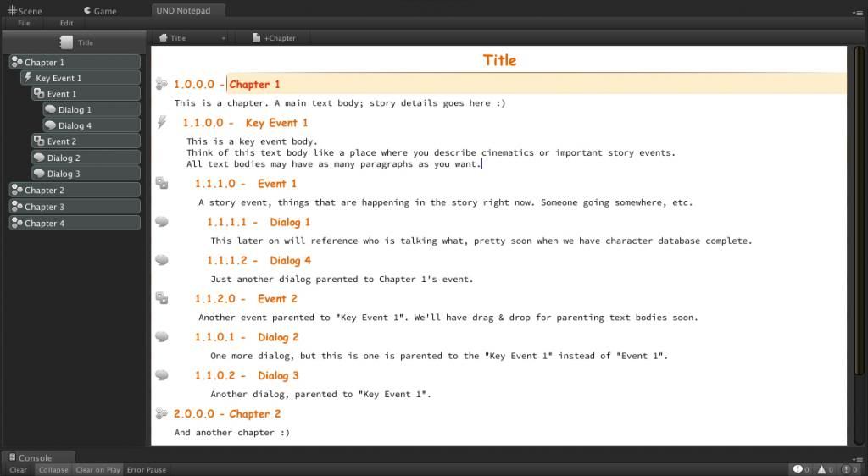The height and width of the screenshot is (476, 868).
Task: Click the chapter icon beside heading 1.0.0.0
Action: [x=161, y=84]
